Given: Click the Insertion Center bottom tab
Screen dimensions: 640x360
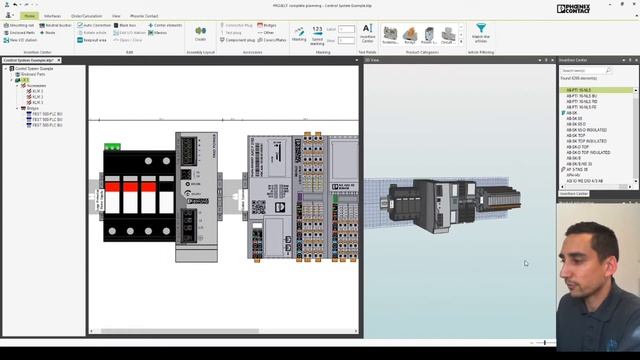Looking at the screenshot, I should 573,193.
